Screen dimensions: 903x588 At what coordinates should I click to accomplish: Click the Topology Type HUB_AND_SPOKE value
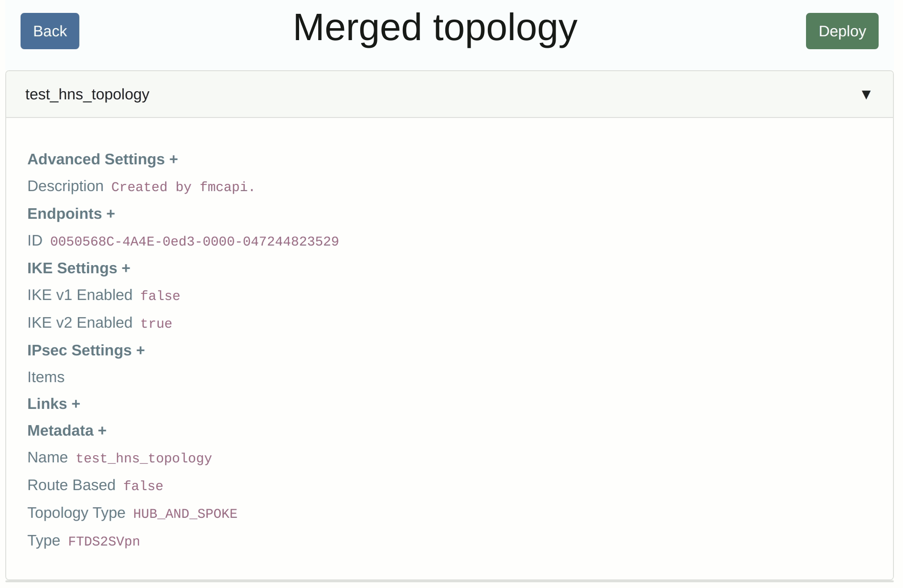(184, 513)
